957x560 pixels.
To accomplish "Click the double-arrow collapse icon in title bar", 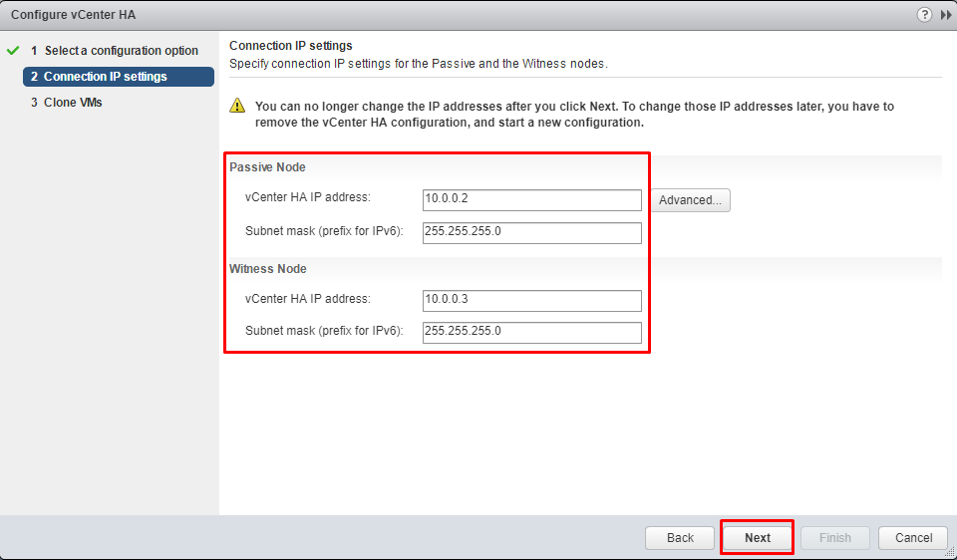I will tap(946, 15).
